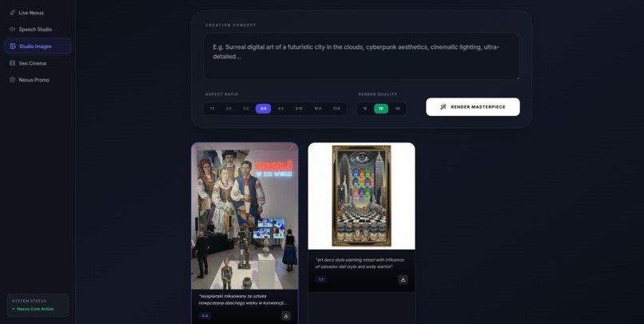Viewport: 644px width, 324px height.
Task: Click the Creation Concept heading
Action: (x=231, y=25)
